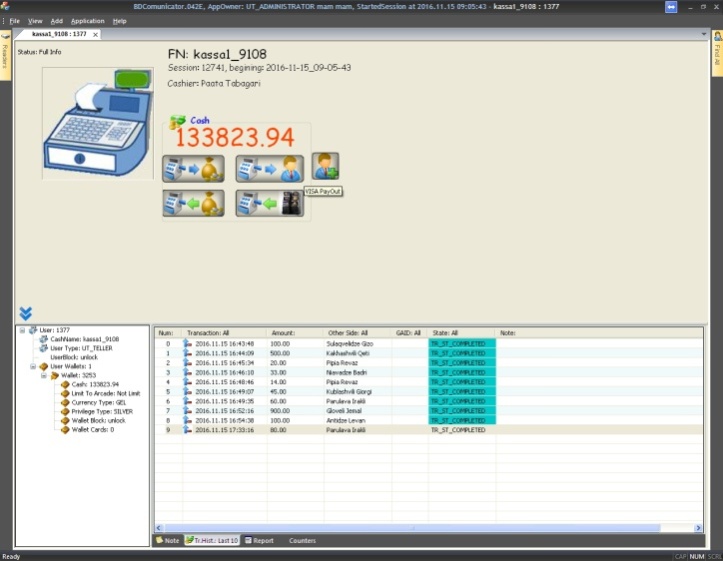
Task: Click the blue double-arrow icon in title bar
Action: pos(671,7)
